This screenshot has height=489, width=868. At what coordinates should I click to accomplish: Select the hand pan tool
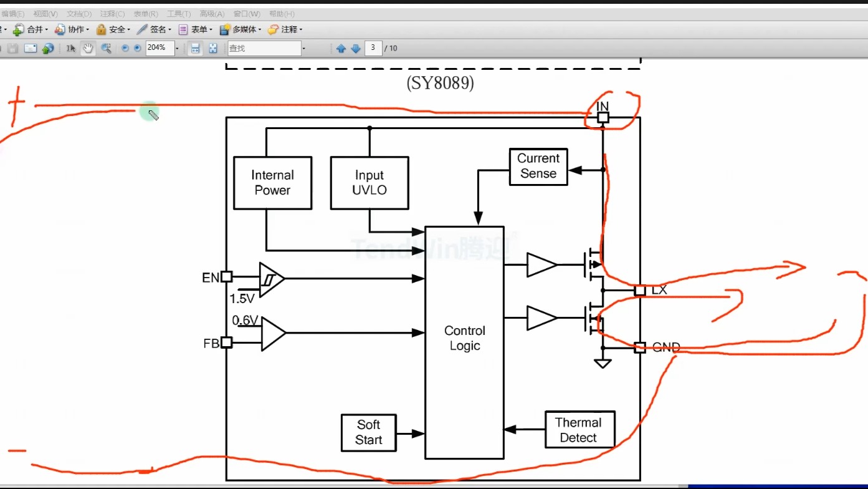[x=88, y=48]
